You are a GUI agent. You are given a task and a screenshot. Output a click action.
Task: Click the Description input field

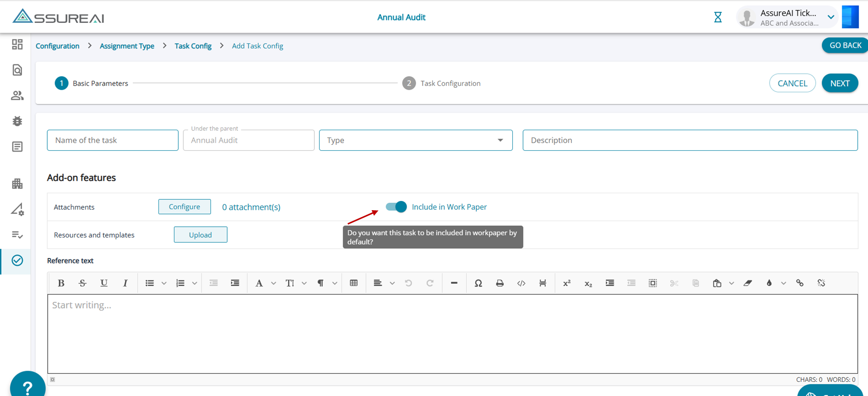[x=690, y=140]
